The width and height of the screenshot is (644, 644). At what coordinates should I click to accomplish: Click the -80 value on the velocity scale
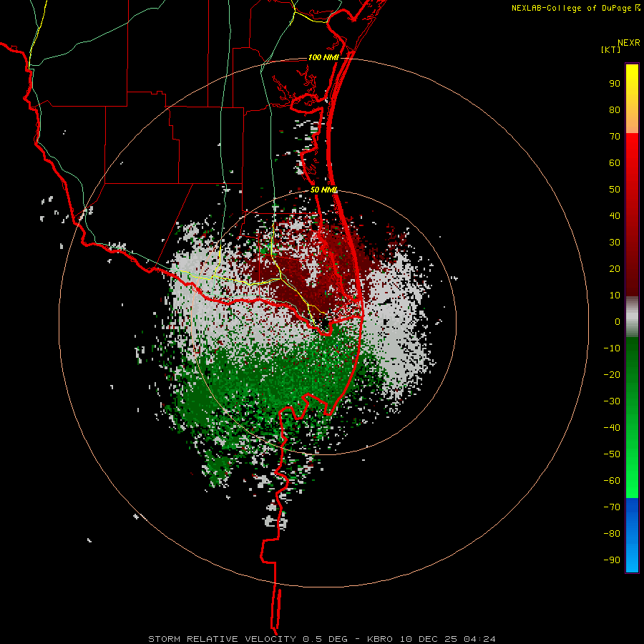click(x=612, y=534)
